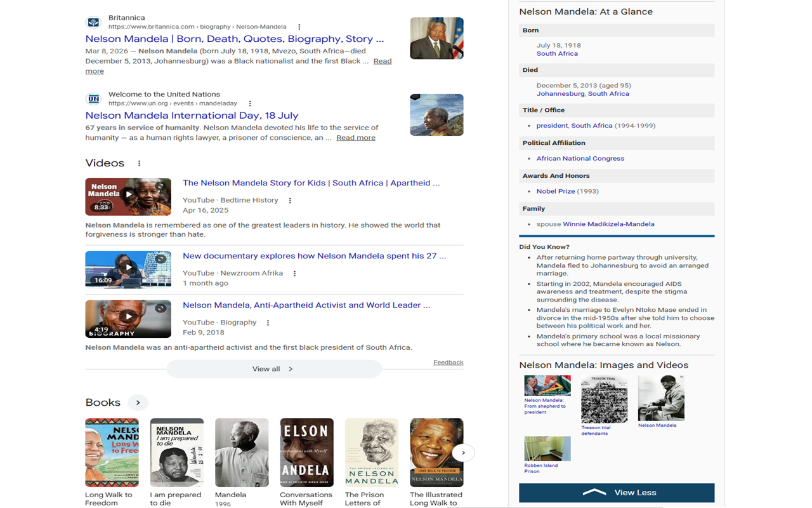Screen dimensions: 812x508
Task: Open president, South Africa link
Action: (x=575, y=126)
